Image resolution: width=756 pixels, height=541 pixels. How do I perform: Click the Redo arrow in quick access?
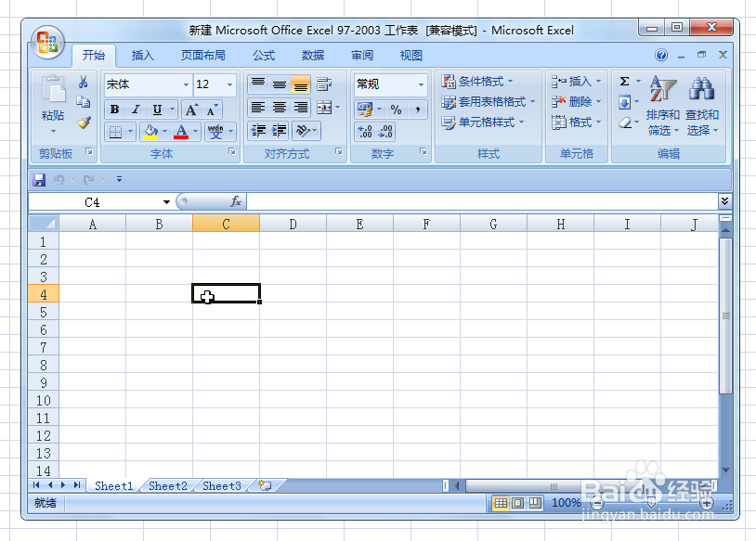(x=89, y=180)
